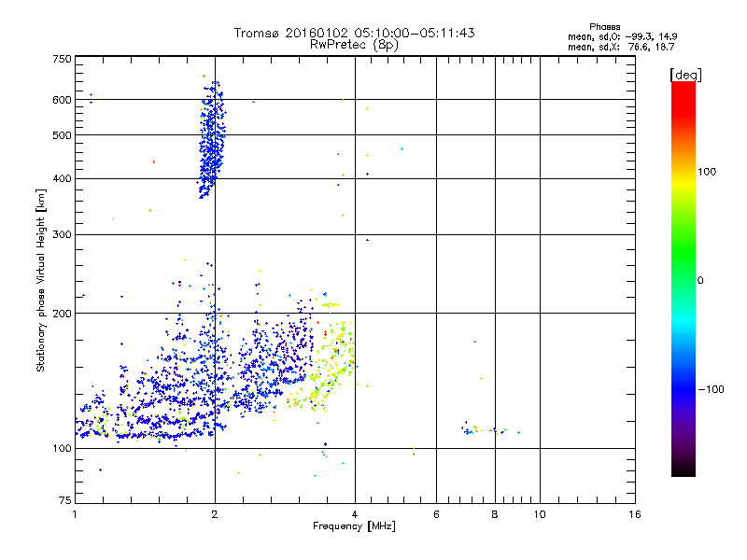This screenshot has width=747, height=560.
Task: Click the 'mean, sd,O: -99.3, 14.9' line
Action: tap(622, 36)
